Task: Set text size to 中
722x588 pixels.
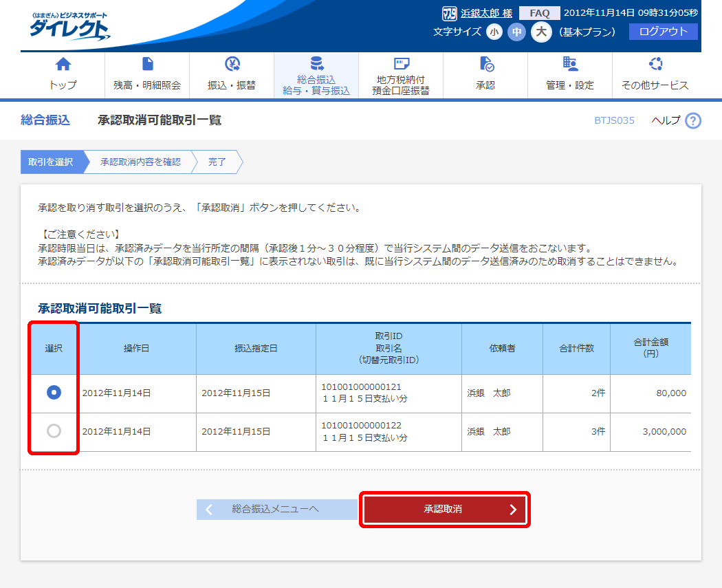Action: pyautogui.click(x=516, y=32)
